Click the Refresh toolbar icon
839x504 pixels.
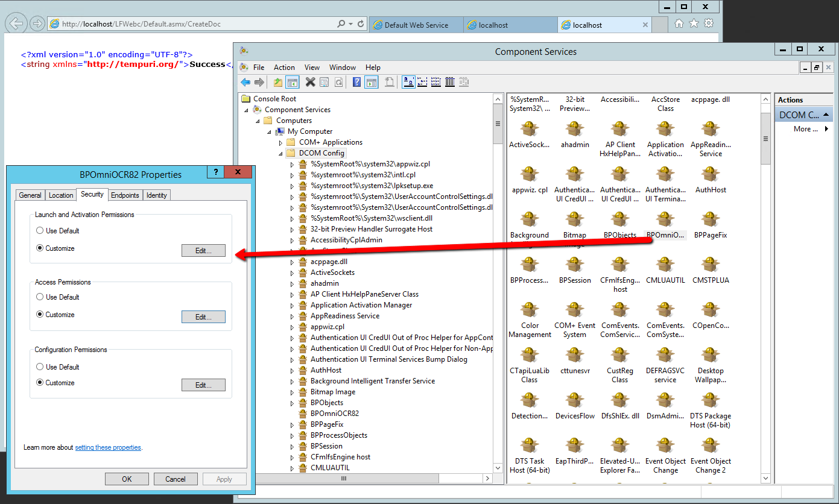(x=338, y=82)
